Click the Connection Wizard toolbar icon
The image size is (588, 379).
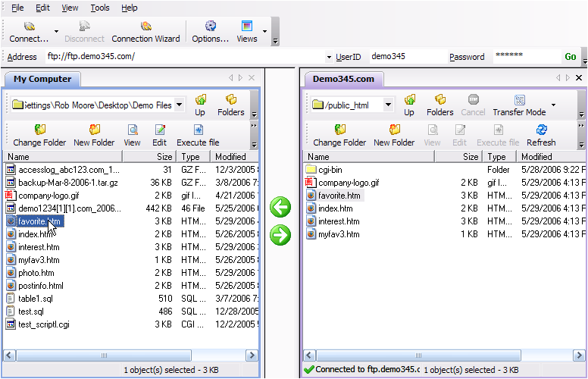pos(145,27)
